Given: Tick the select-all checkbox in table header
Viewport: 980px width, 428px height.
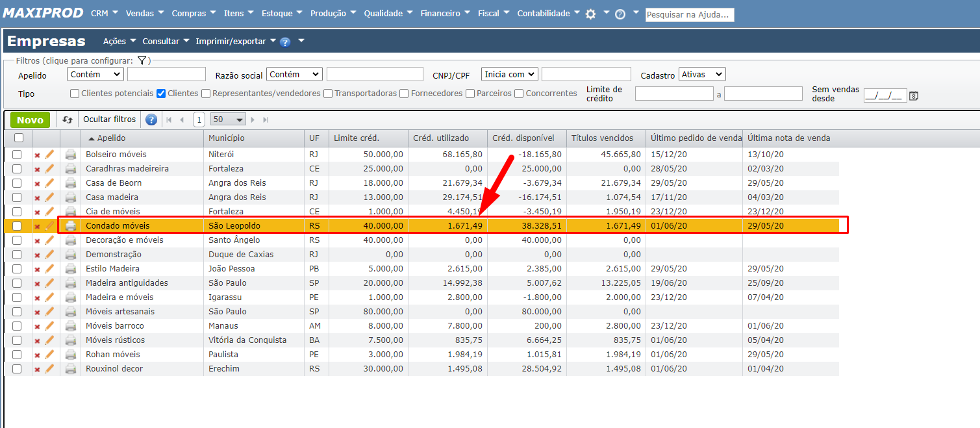Looking at the screenshot, I should click(19, 138).
